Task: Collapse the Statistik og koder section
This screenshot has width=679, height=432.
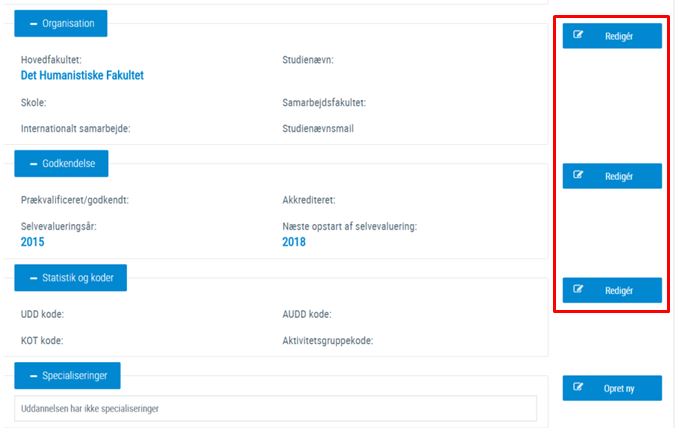Action: (71, 278)
